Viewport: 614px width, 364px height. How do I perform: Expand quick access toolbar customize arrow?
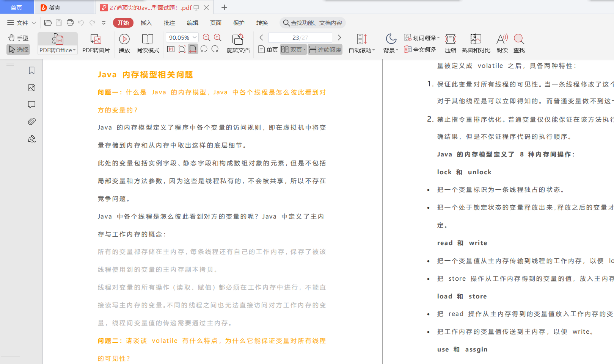pyautogui.click(x=104, y=23)
